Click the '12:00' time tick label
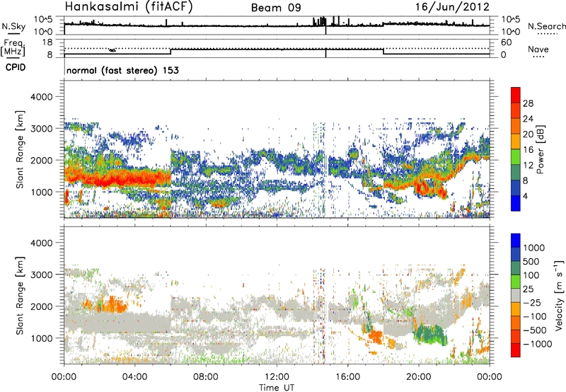566x392 pixels. coord(277,377)
